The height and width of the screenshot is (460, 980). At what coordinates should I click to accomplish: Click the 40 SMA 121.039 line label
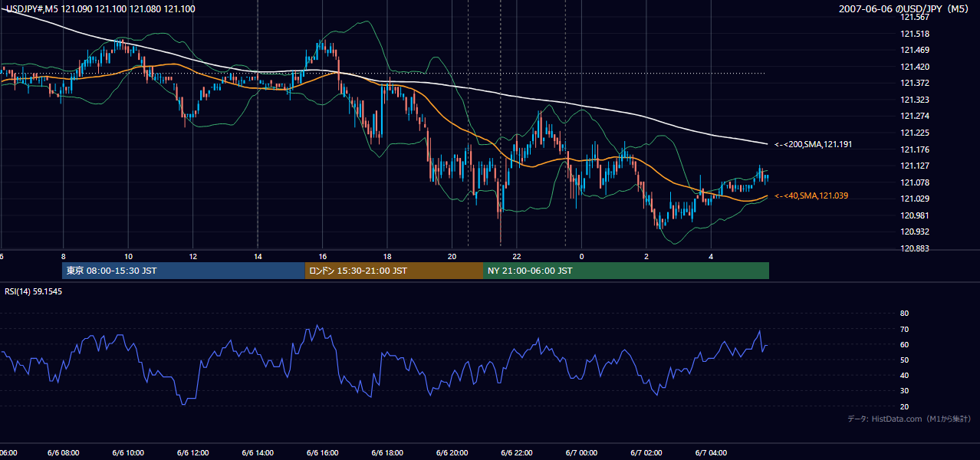(x=811, y=196)
